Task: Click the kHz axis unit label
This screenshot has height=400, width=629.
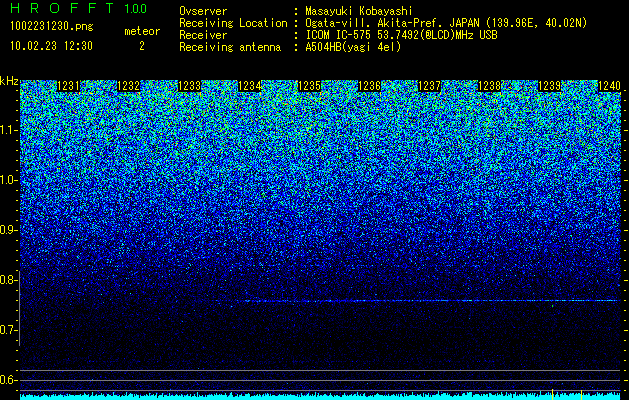Action: pyautogui.click(x=9, y=81)
